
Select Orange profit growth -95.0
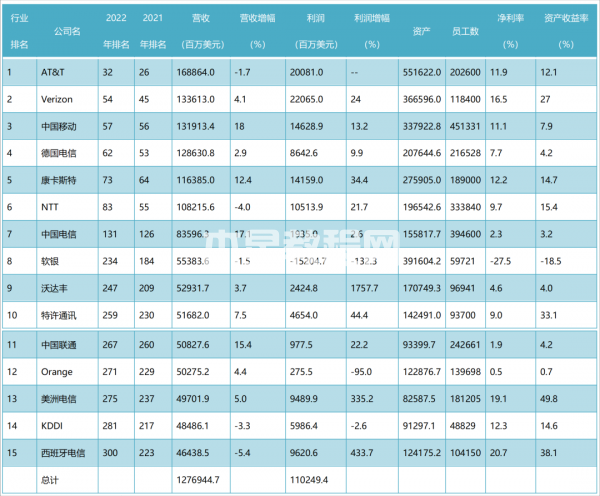361,372
